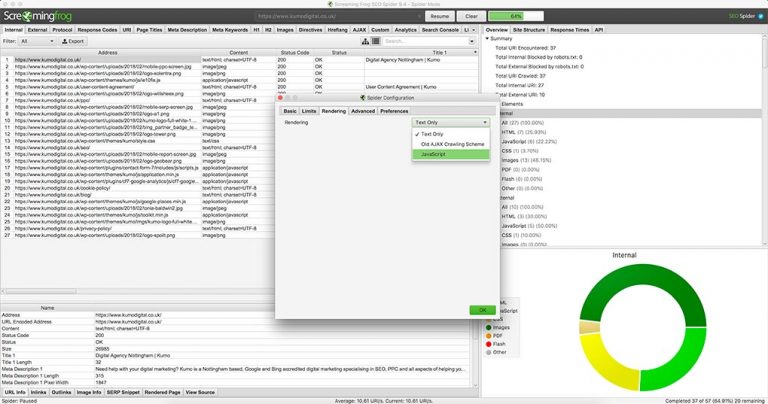
Task: Switch to the list view icon beside search
Action: [376, 41]
